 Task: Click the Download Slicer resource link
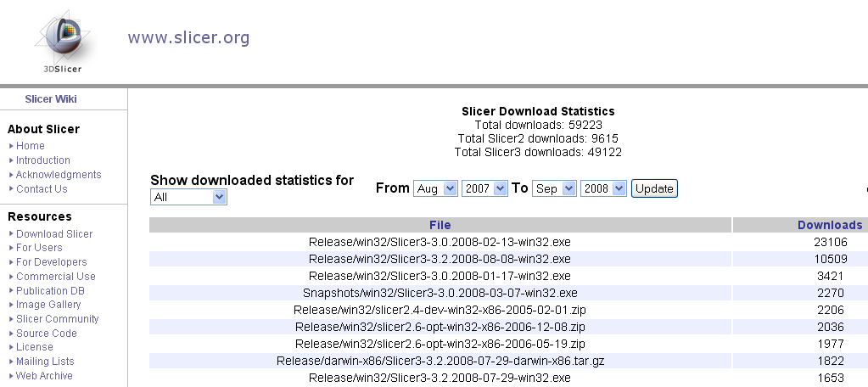(54, 234)
